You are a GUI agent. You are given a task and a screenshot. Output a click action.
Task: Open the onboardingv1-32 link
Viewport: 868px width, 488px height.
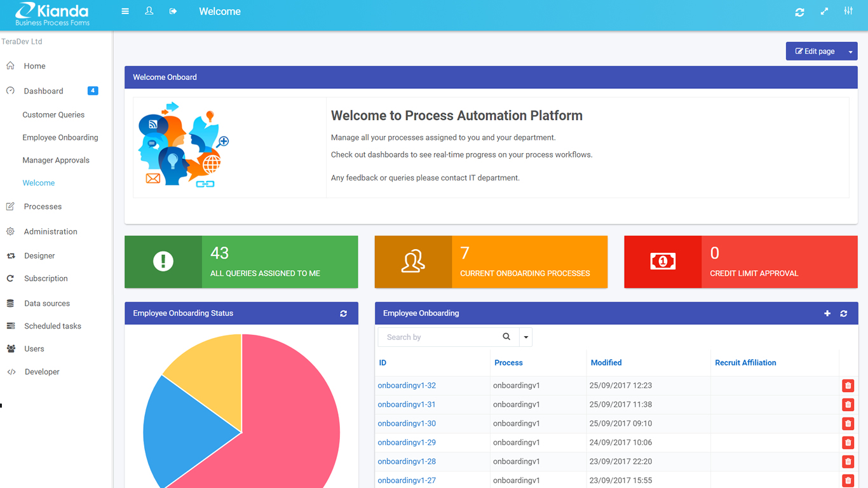click(407, 386)
